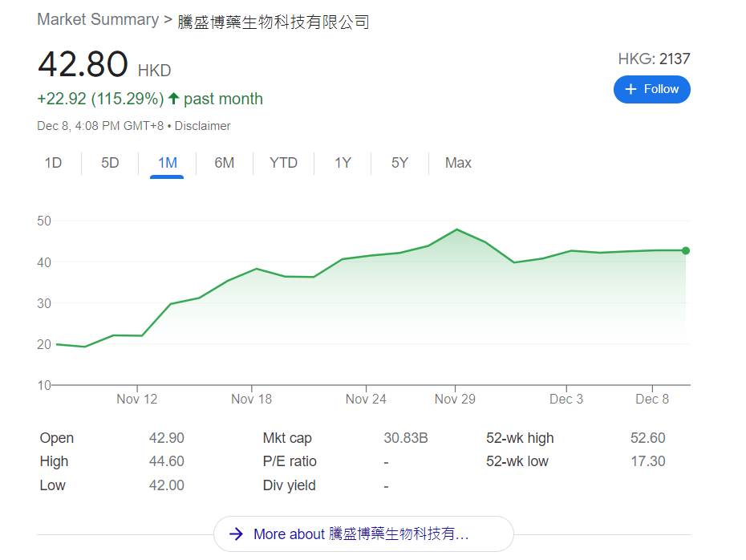This screenshot has width=746, height=560.
Task: Click the 52-wk low label
Action: pos(517,461)
